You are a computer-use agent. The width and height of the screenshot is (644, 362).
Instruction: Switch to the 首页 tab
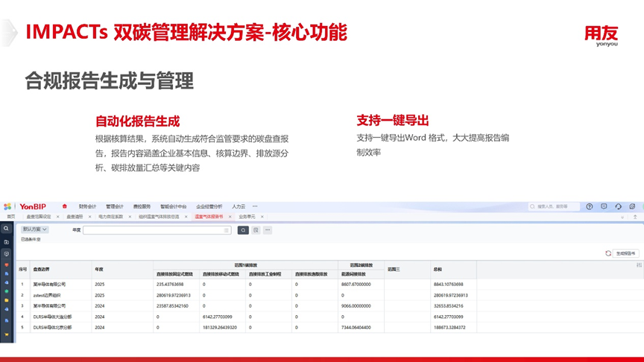pyautogui.click(x=11, y=217)
